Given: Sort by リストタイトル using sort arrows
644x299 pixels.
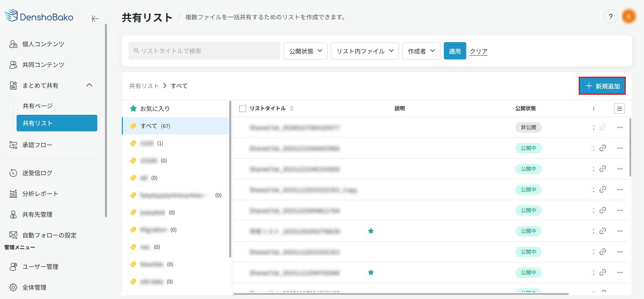Looking at the screenshot, I should tap(292, 109).
